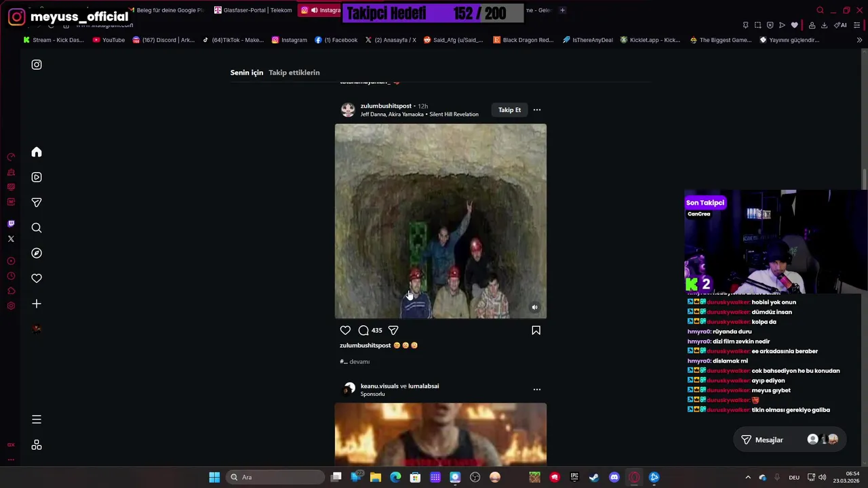
Task: Open the Search magnifier in Instagram sidebar
Action: (x=37, y=228)
